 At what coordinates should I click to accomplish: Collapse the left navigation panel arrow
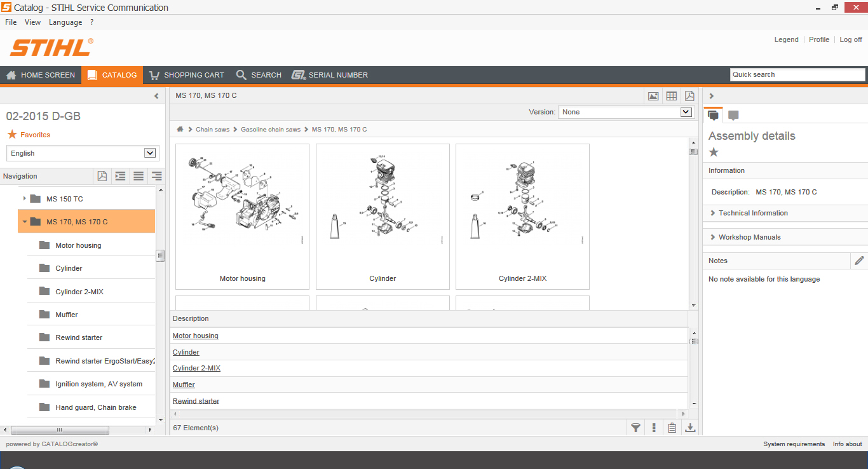click(156, 96)
